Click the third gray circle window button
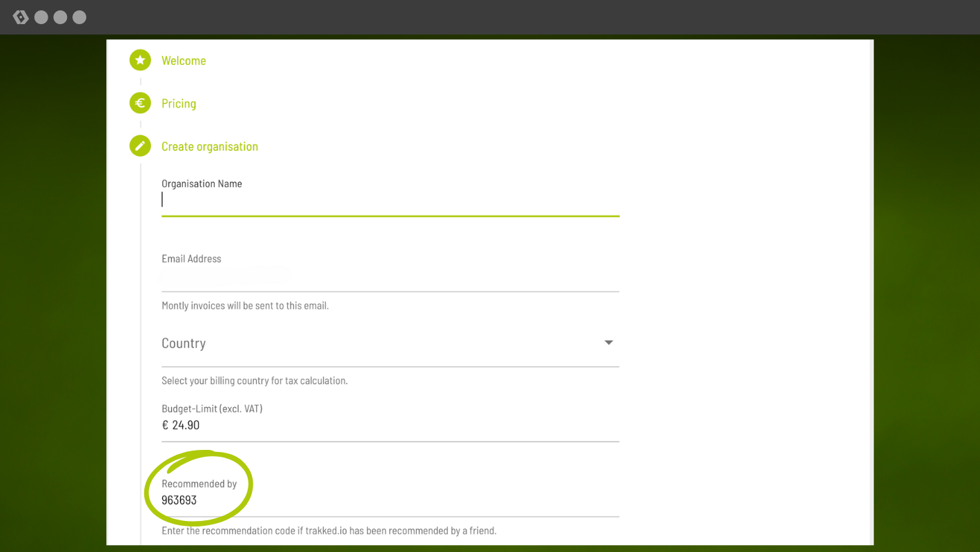Screen dimensions: 980x552 79,17
